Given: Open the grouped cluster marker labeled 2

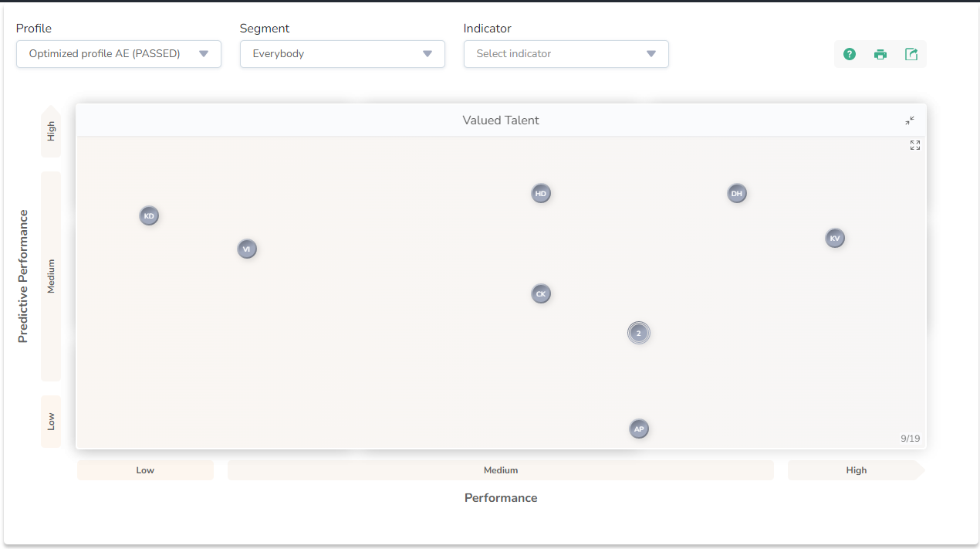Looking at the screenshot, I should [x=639, y=334].
